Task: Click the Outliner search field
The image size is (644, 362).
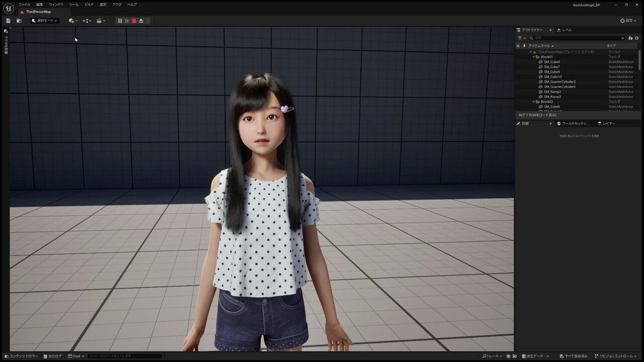Action: (576, 38)
